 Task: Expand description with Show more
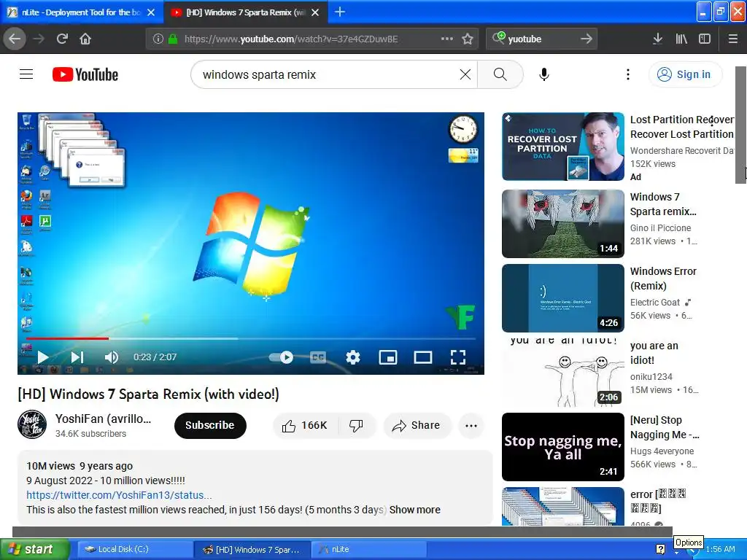(x=414, y=510)
